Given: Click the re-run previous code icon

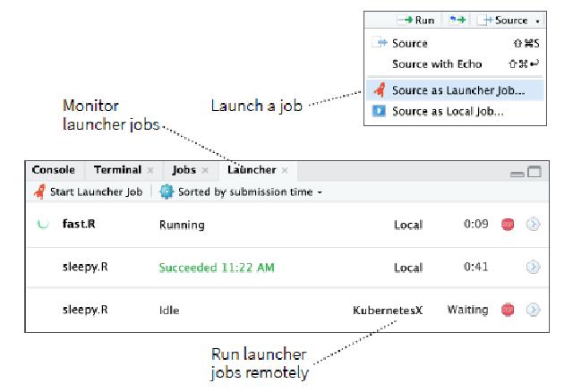Looking at the screenshot, I should (x=458, y=20).
